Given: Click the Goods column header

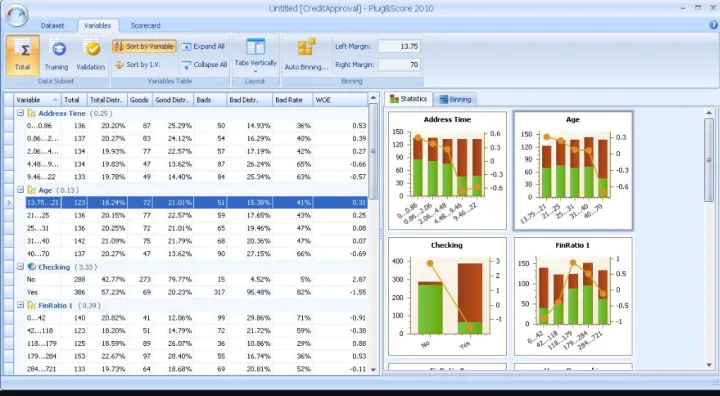Looking at the screenshot, I should (140, 100).
